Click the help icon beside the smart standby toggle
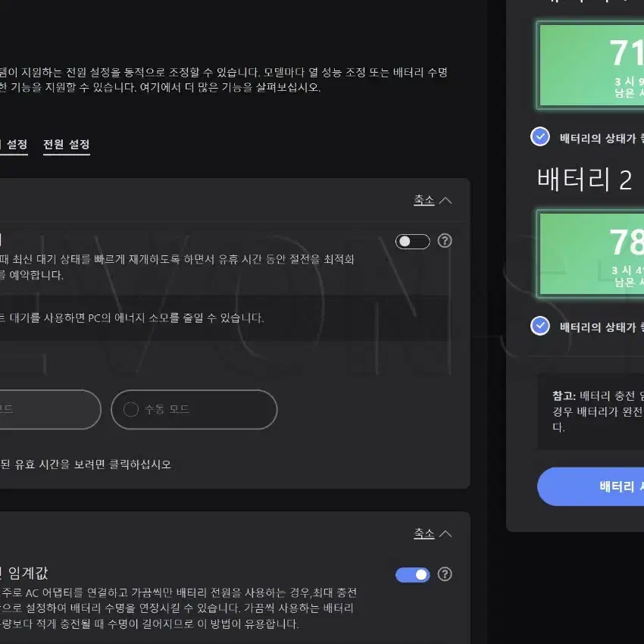The image size is (644, 644). (x=445, y=240)
